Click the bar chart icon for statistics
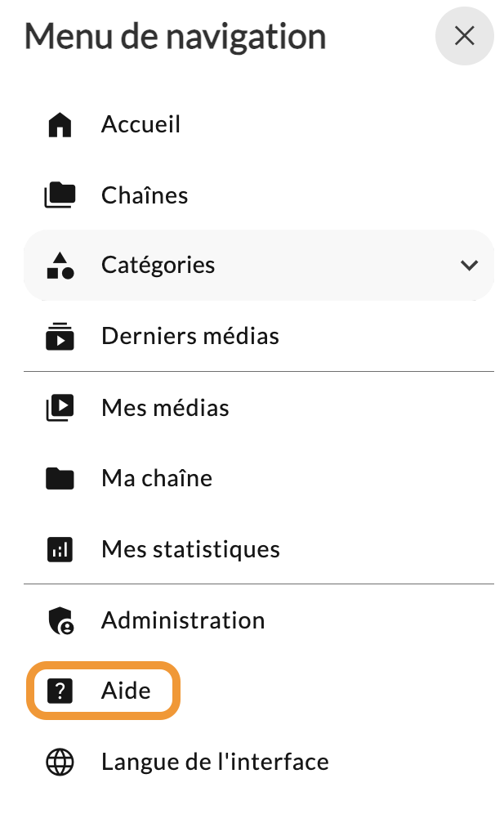This screenshot has height=823, width=504. [x=60, y=549]
